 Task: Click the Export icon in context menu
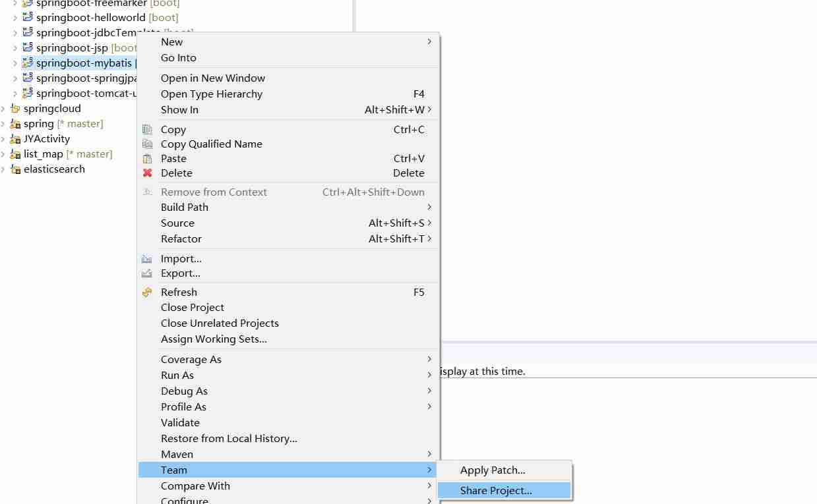tap(147, 273)
